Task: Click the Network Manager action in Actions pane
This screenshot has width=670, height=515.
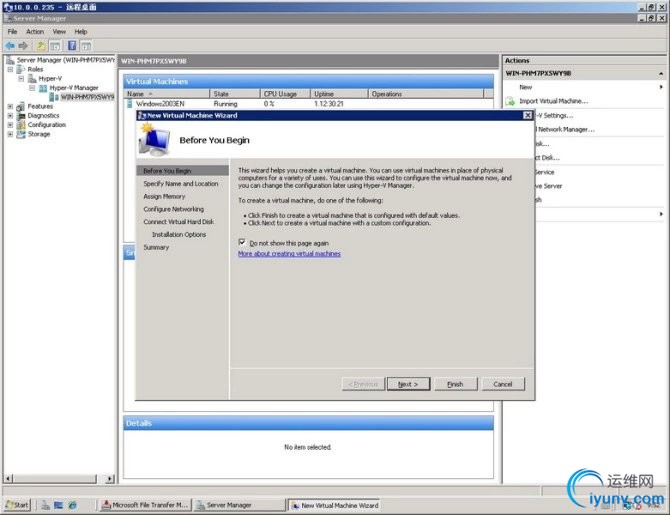Action: (565, 129)
